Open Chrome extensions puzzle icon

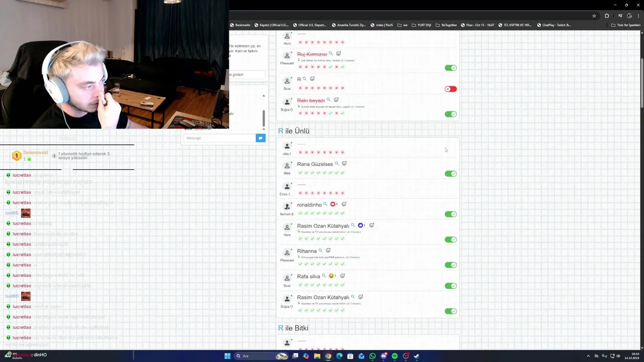(607, 16)
